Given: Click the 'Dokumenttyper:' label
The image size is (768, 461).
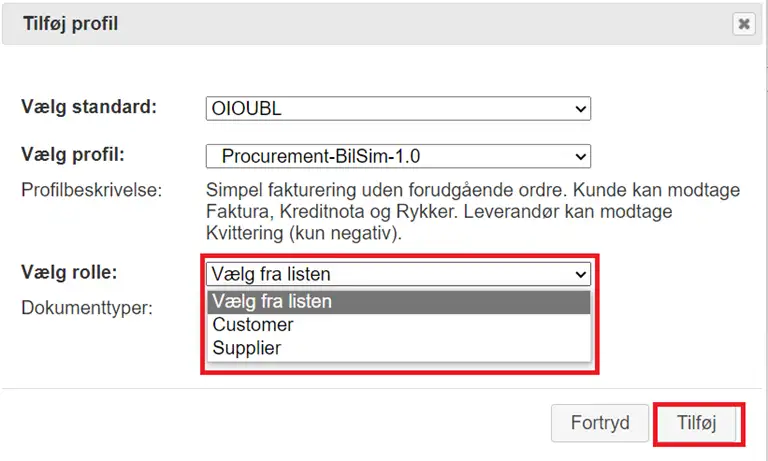Looking at the screenshot, I should (86, 308).
